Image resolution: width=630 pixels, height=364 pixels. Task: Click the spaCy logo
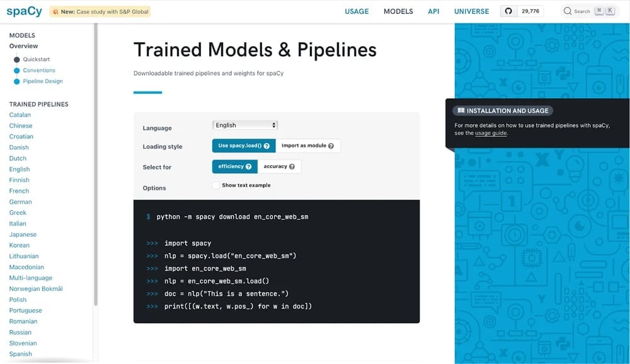point(24,11)
